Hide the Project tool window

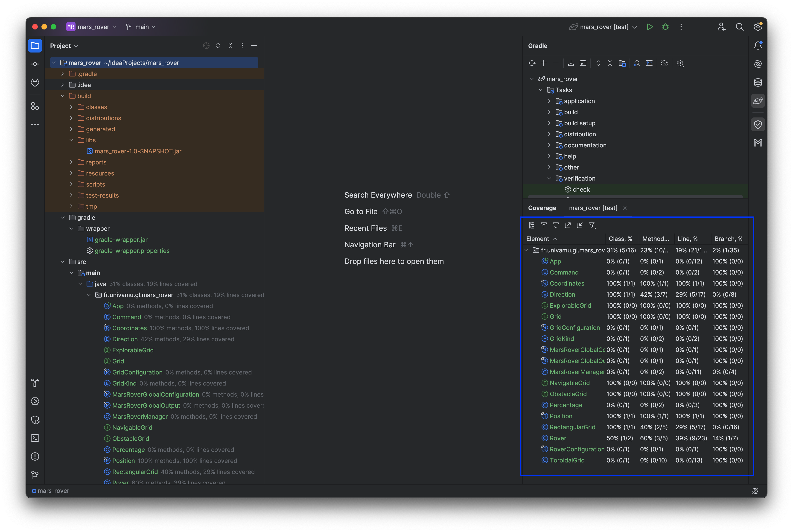(x=254, y=46)
